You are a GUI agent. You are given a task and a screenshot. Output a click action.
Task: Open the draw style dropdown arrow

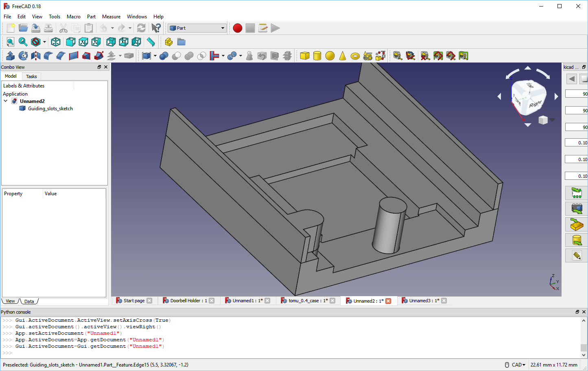[44, 41]
